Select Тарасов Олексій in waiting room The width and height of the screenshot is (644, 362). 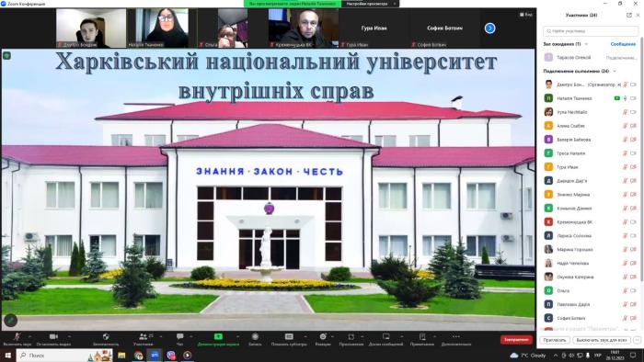click(x=591, y=57)
